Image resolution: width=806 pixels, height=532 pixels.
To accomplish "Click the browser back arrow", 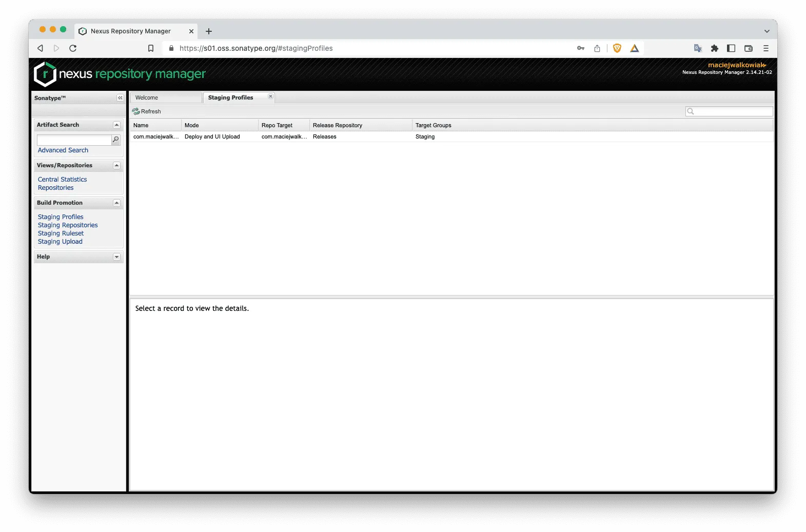I will [40, 48].
